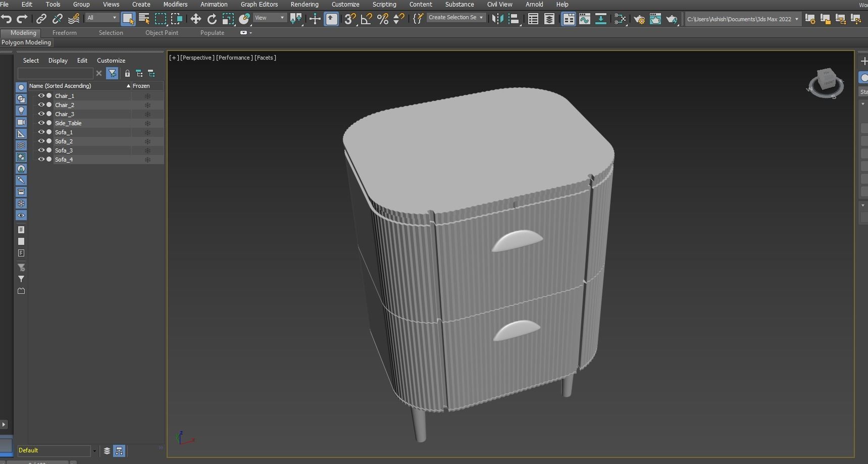Activate the Select and Move tool

pos(195,19)
